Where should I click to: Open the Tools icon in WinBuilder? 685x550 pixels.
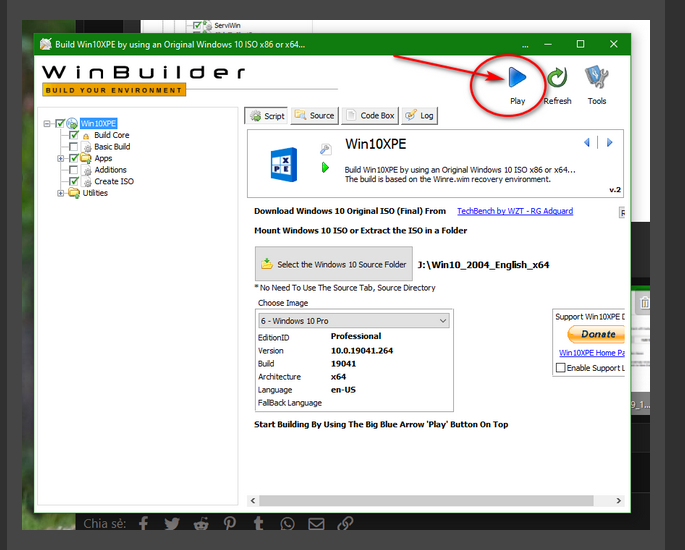tap(597, 77)
